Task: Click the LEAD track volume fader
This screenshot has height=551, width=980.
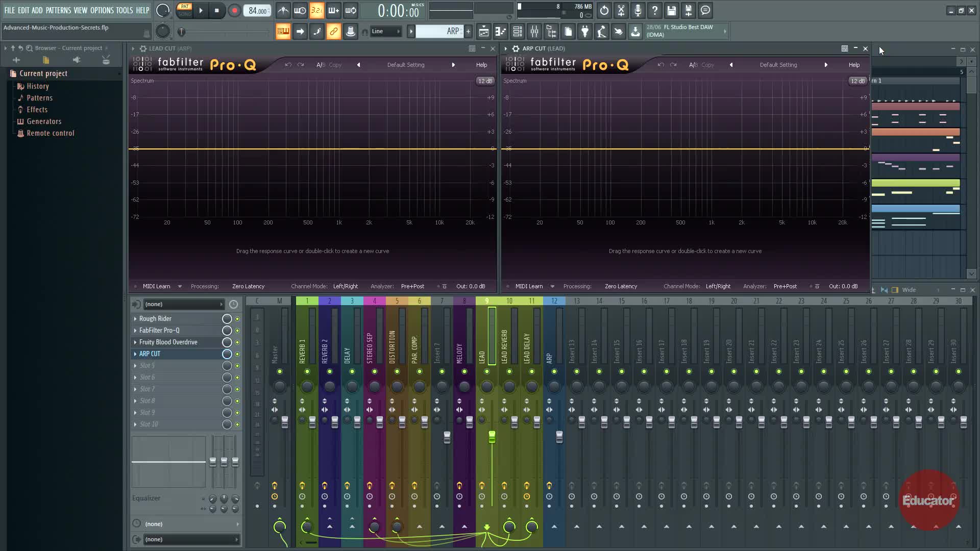Action: pyautogui.click(x=492, y=437)
